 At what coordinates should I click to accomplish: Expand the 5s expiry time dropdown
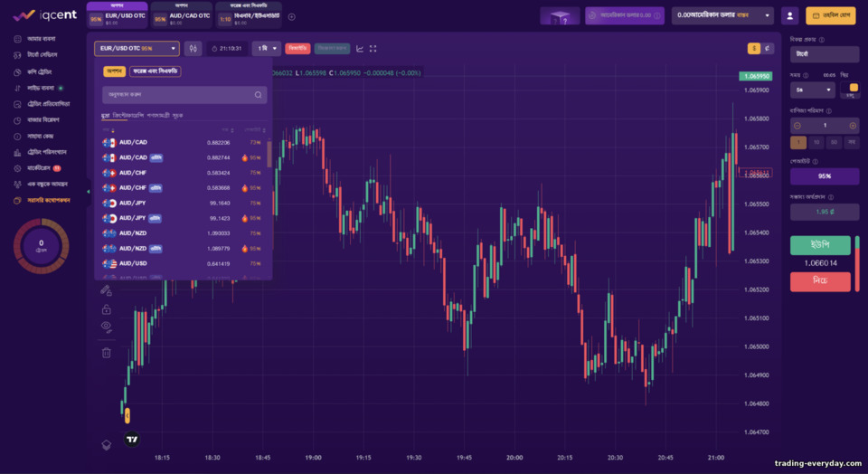point(813,90)
